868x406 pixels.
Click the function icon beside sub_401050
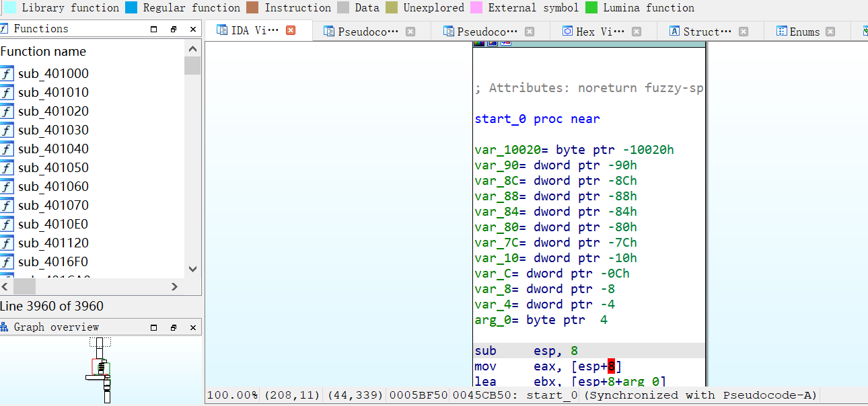[7, 168]
